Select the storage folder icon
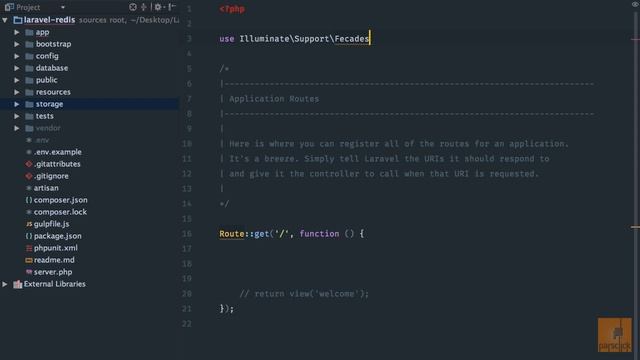This screenshot has width=640, height=360. coord(29,104)
